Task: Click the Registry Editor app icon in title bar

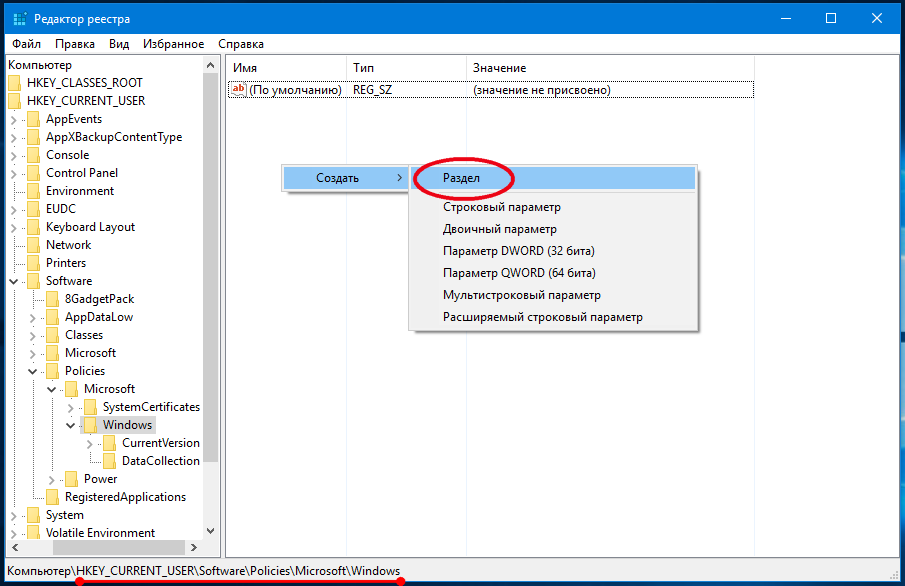Action: click(19, 19)
